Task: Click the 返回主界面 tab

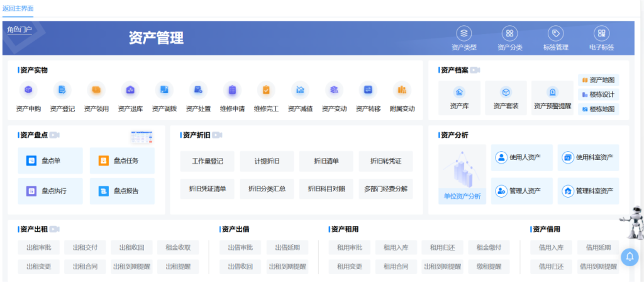Action: (x=18, y=8)
